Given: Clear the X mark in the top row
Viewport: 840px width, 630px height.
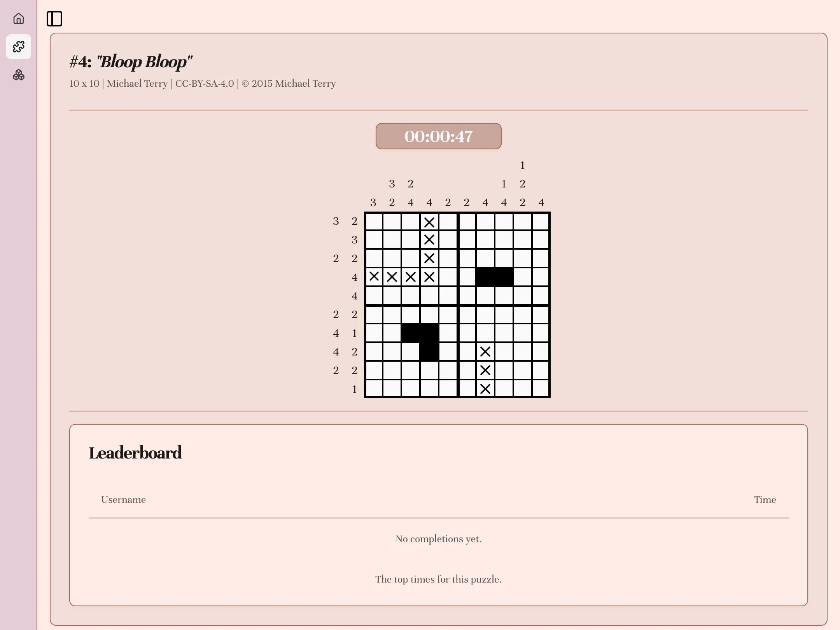Looking at the screenshot, I should click(x=429, y=222).
